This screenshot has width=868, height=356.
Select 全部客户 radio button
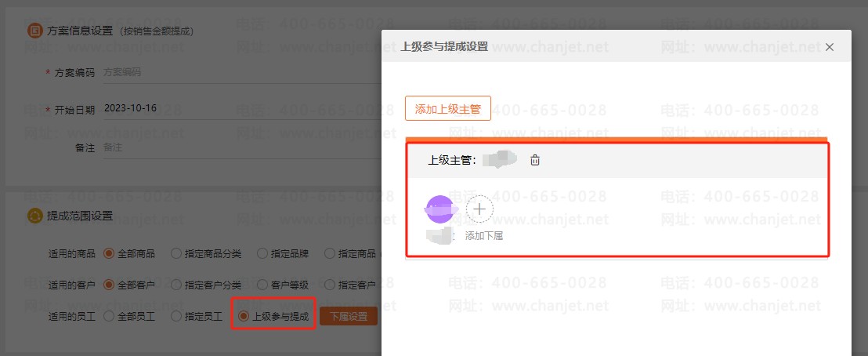[x=109, y=285]
